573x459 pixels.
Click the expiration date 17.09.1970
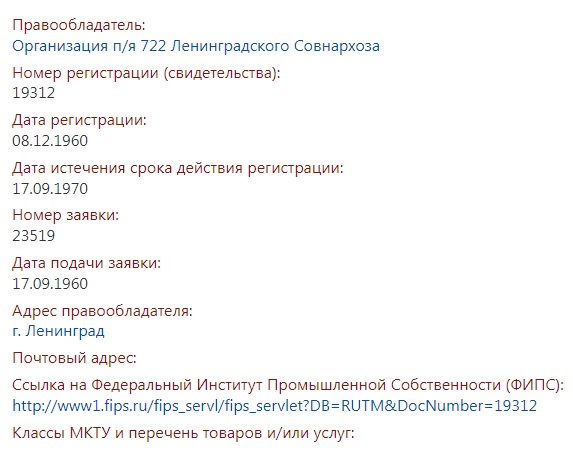coord(50,189)
